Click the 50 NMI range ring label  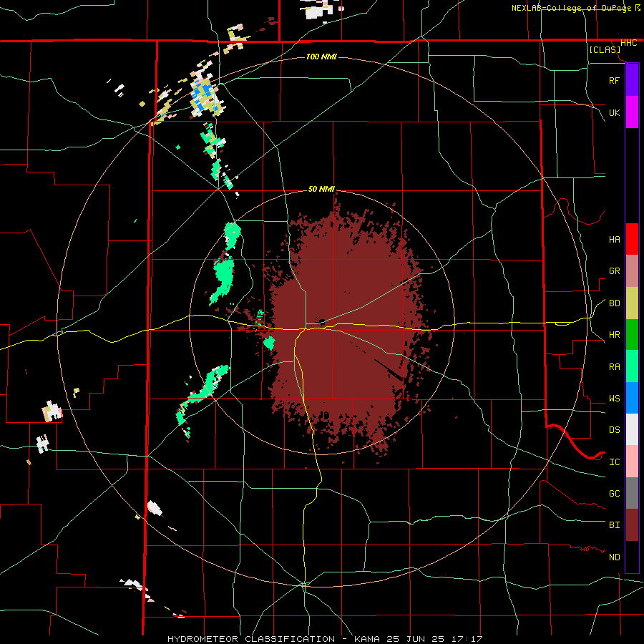pyautogui.click(x=321, y=190)
